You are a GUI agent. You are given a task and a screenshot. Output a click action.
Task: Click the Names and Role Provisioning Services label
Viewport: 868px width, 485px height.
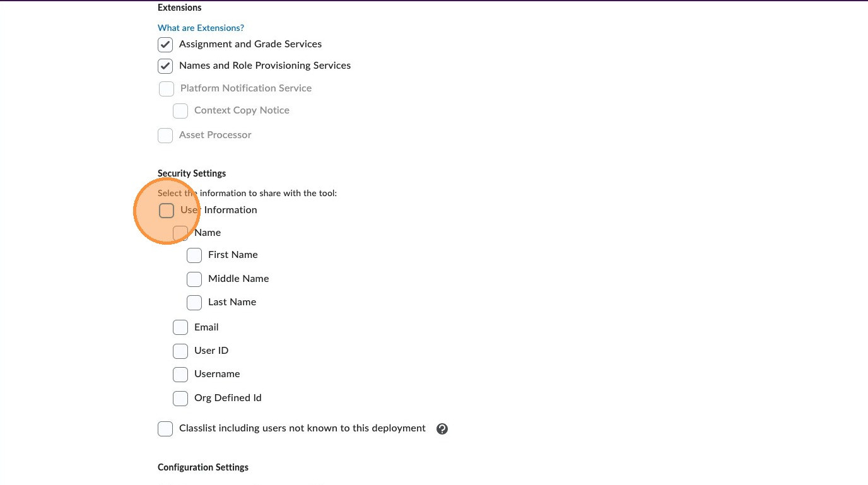point(264,66)
